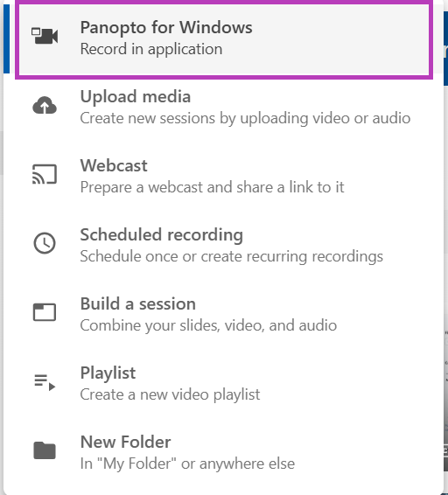Click 'Schedule once or create recurring recordings' text
The image size is (448, 495).
(x=232, y=256)
